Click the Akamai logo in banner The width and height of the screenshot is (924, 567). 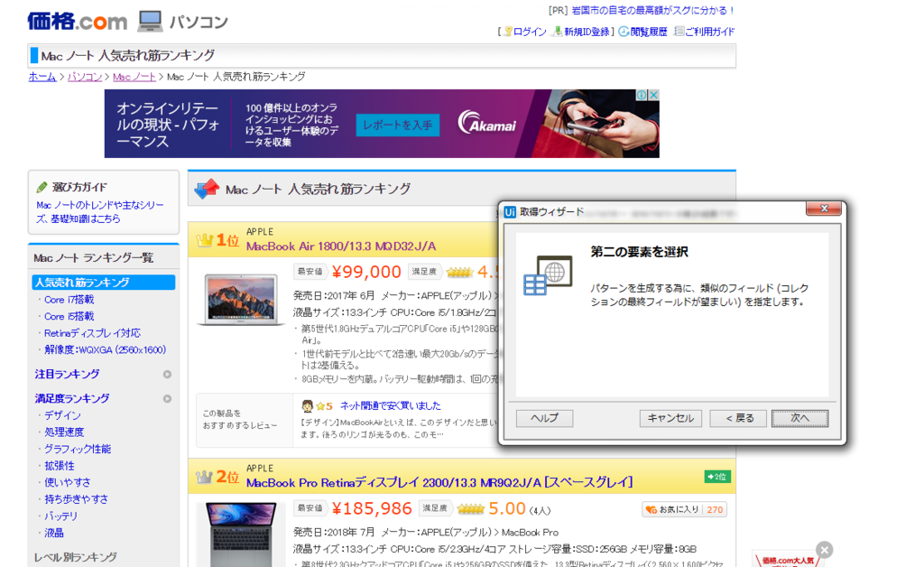click(x=486, y=122)
